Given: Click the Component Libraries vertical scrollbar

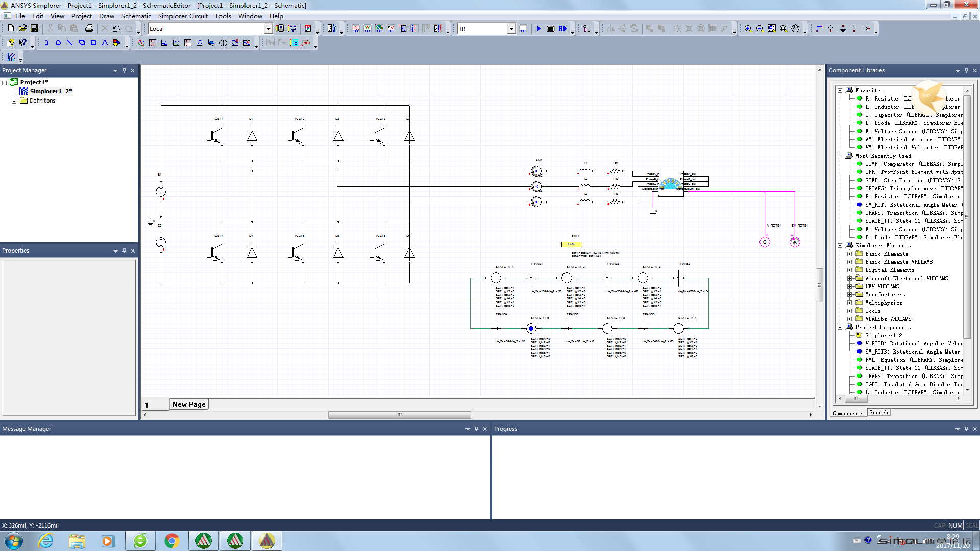Looking at the screenshot, I should pyautogui.click(x=967, y=217).
